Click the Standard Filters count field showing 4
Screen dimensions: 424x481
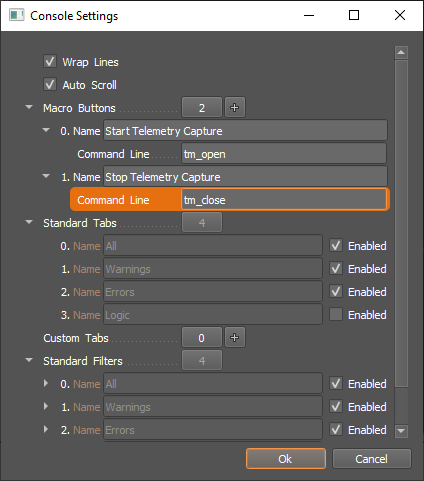pyautogui.click(x=202, y=360)
